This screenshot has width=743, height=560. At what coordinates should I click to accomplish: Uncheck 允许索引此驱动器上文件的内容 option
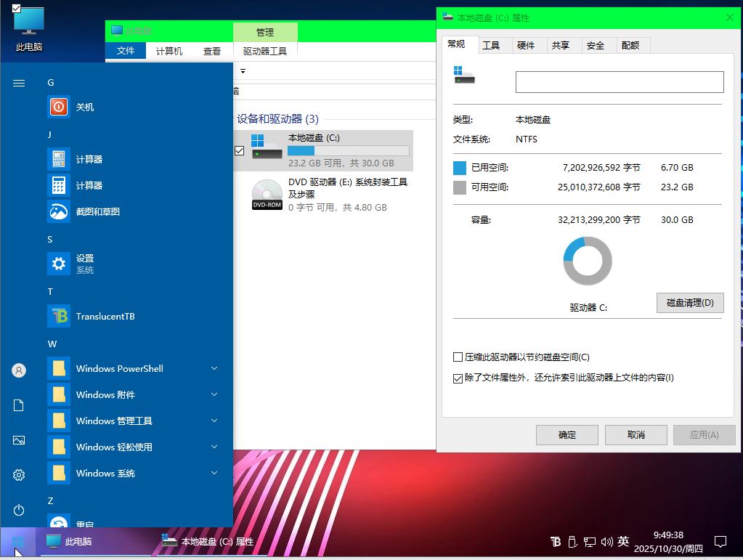point(458,378)
